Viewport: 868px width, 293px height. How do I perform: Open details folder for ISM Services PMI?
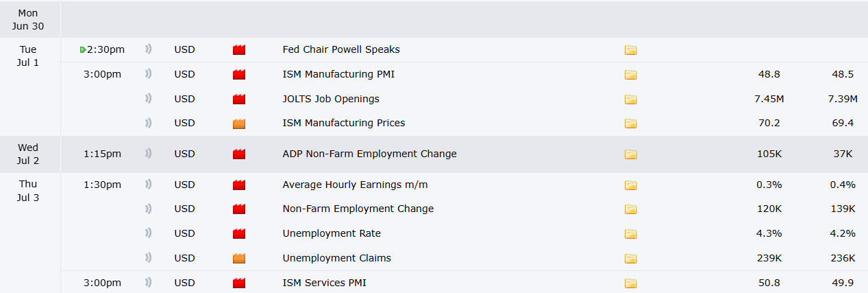pos(630,283)
